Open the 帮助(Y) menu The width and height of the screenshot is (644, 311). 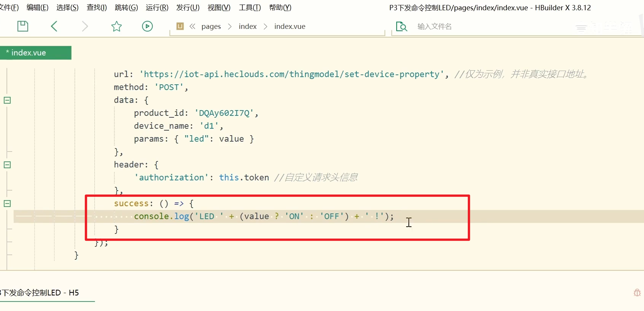point(280,8)
